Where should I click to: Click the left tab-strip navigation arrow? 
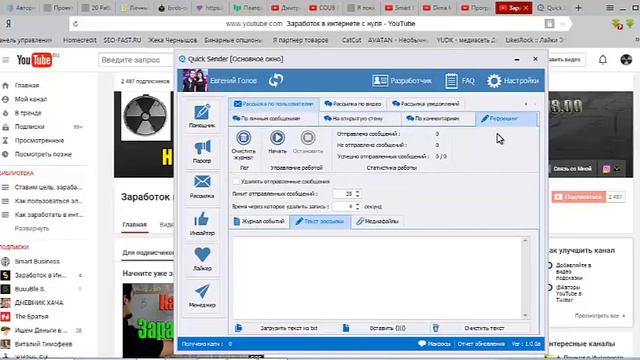pos(526,104)
